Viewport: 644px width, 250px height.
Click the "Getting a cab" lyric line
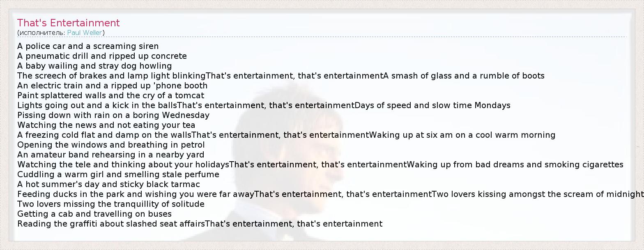pyautogui.click(x=94, y=214)
